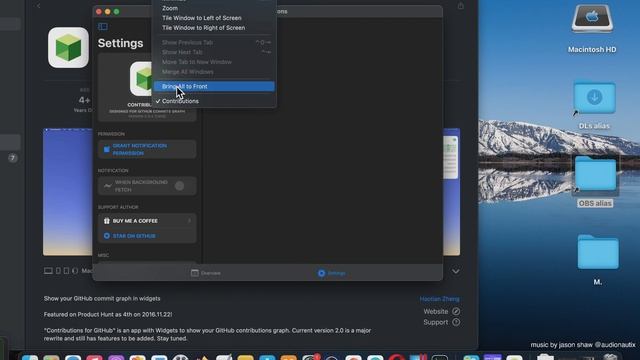Click the 7 badge in App Store sidebar
Viewport: 640px width, 360px height.
[13, 158]
